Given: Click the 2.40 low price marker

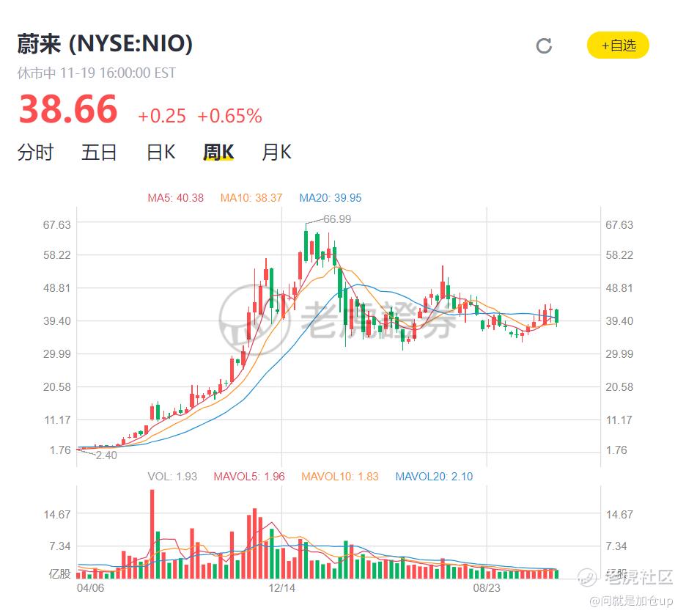Looking at the screenshot, I should coord(106,455).
